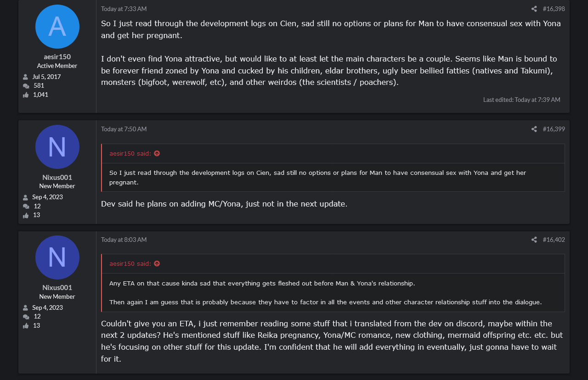Open permalink #16,398
Viewport: 588px width, 380px height.
coord(554,9)
